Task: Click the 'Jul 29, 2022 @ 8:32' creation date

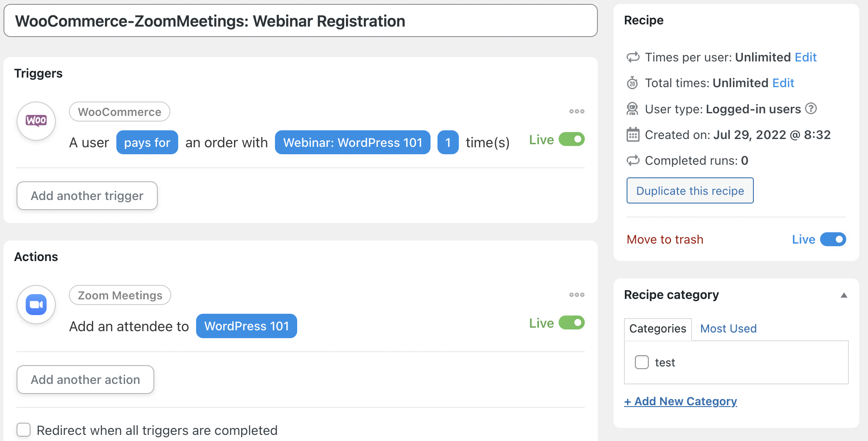Action: (772, 135)
